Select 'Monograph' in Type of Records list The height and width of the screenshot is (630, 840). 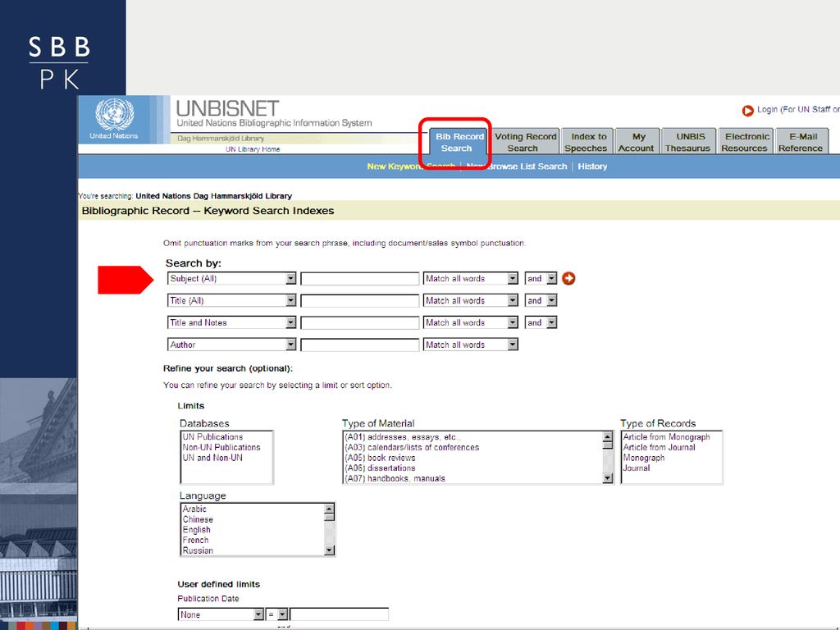(x=644, y=458)
